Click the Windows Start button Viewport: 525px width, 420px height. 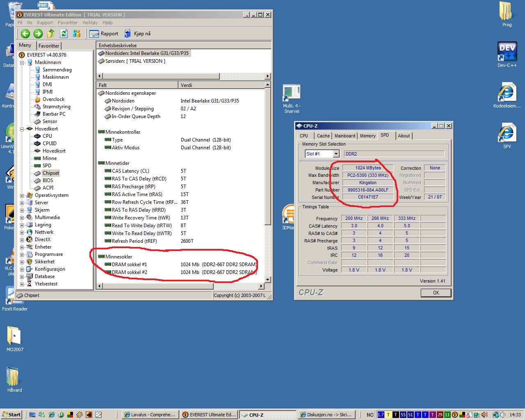[x=11, y=415]
